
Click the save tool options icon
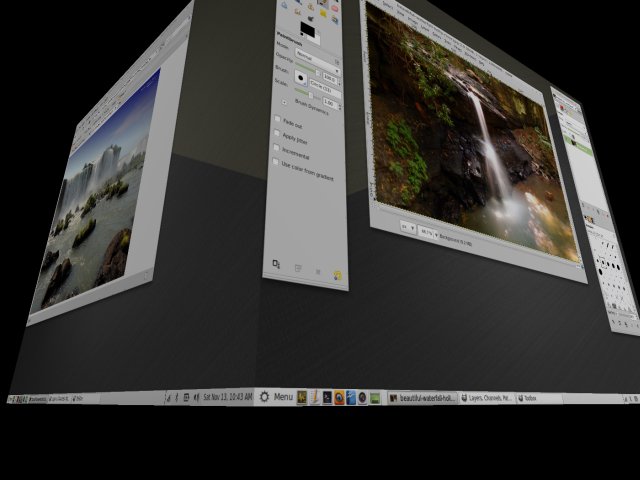(x=277, y=263)
